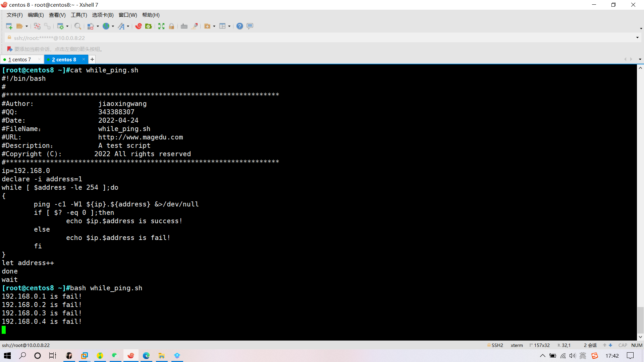
Task: Open the 文件(F) menu
Action: [14, 15]
